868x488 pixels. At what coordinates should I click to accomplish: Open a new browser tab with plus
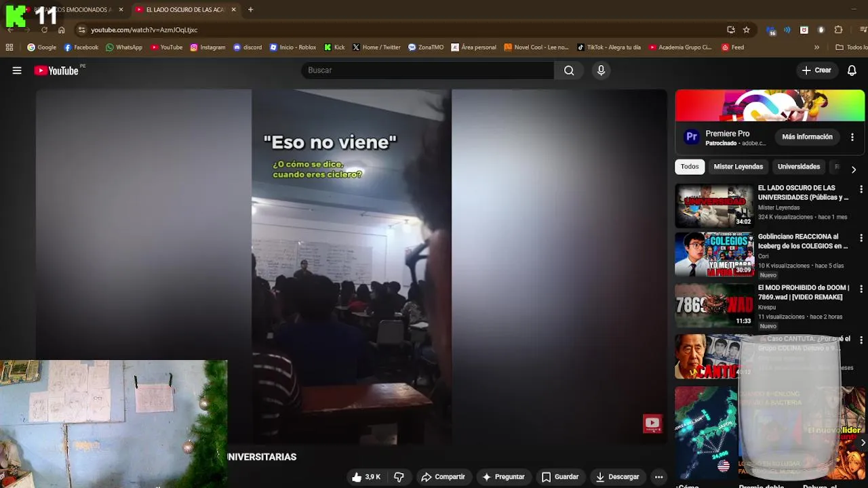[250, 9]
